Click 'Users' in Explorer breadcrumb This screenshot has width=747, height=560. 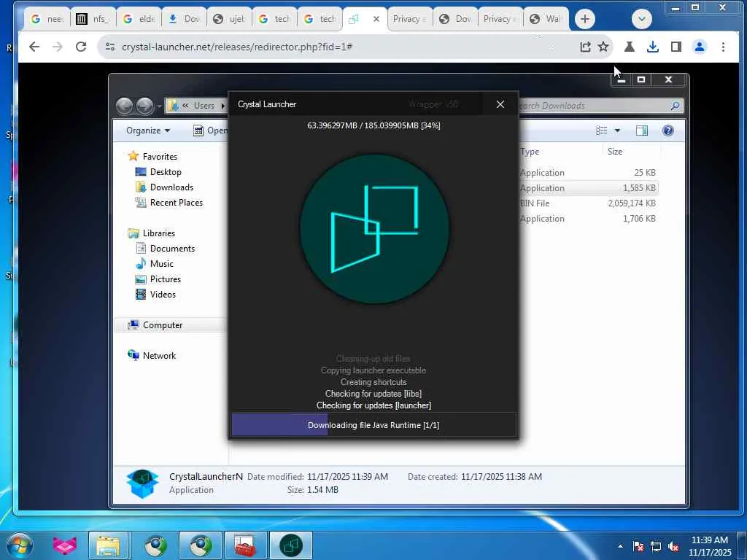click(204, 106)
